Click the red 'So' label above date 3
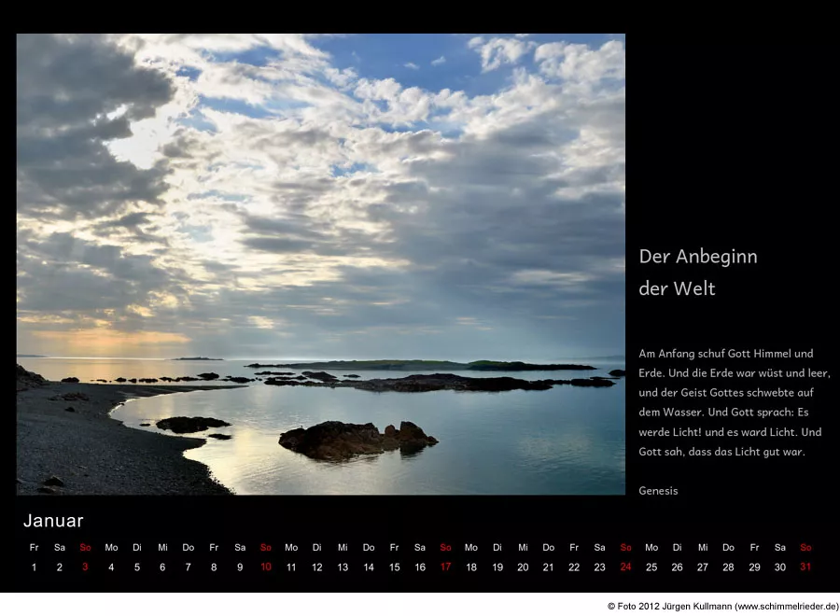 (x=85, y=548)
